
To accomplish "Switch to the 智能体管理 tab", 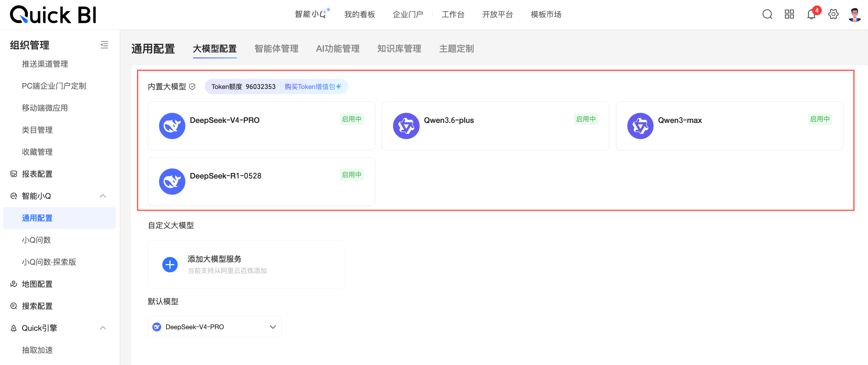I will pos(276,49).
